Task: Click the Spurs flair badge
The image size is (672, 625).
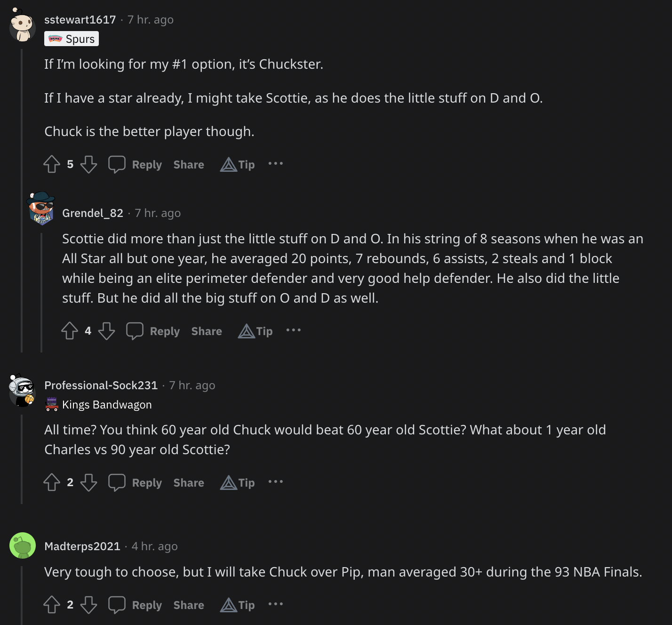Action: click(x=72, y=39)
